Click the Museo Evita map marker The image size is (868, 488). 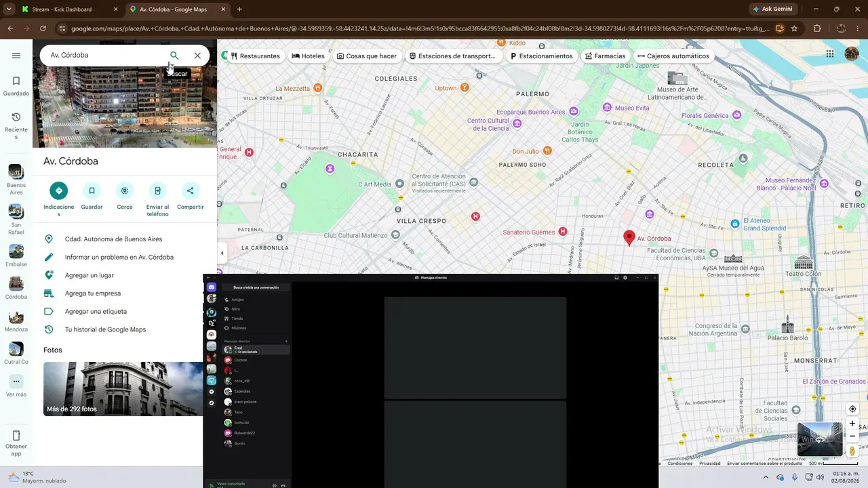coord(607,108)
